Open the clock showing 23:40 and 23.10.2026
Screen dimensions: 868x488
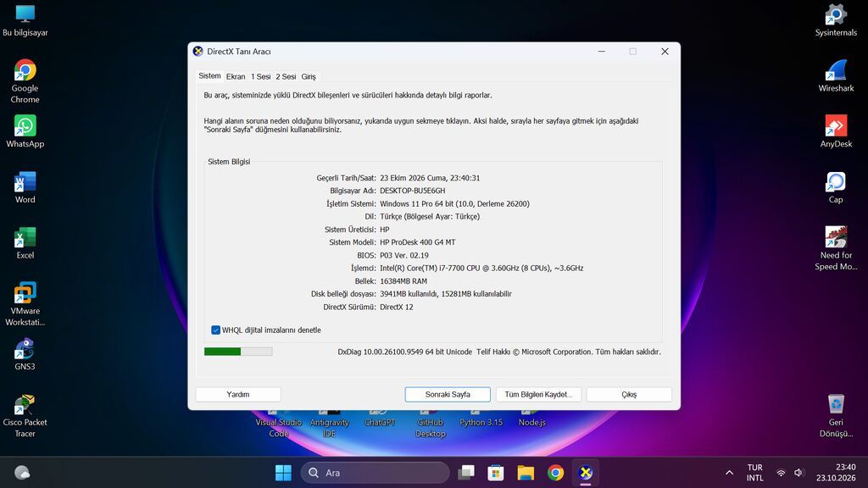pos(835,473)
